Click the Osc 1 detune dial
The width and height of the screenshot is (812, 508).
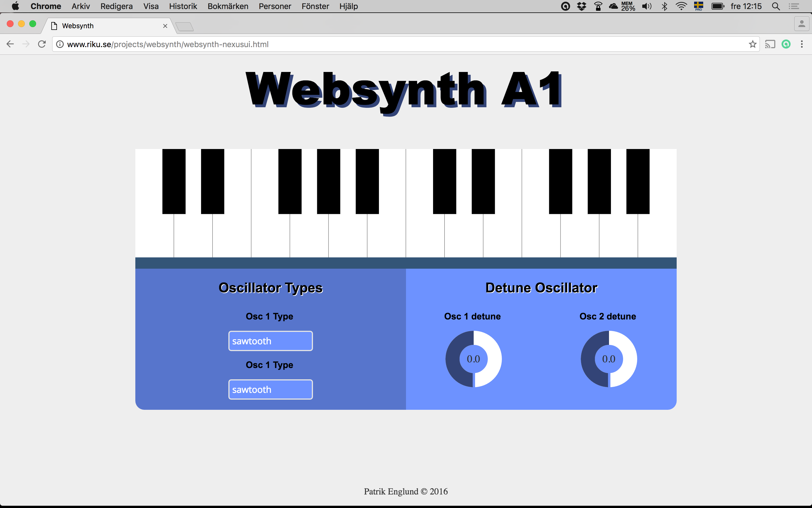(473, 359)
